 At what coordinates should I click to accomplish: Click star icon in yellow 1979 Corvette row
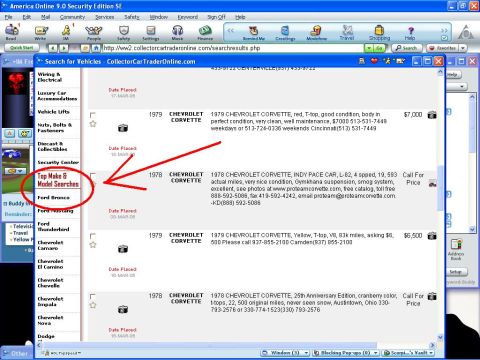coord(93,245)
